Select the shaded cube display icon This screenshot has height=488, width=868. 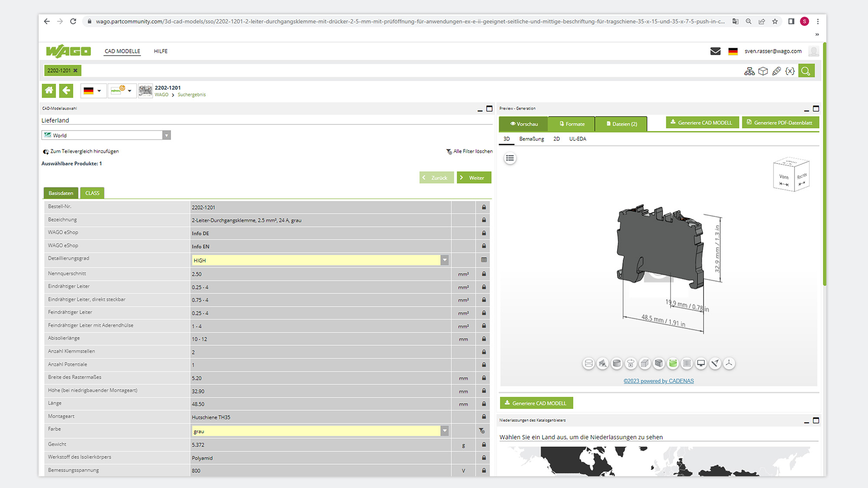pyautogui.click(x=645, y=364)
